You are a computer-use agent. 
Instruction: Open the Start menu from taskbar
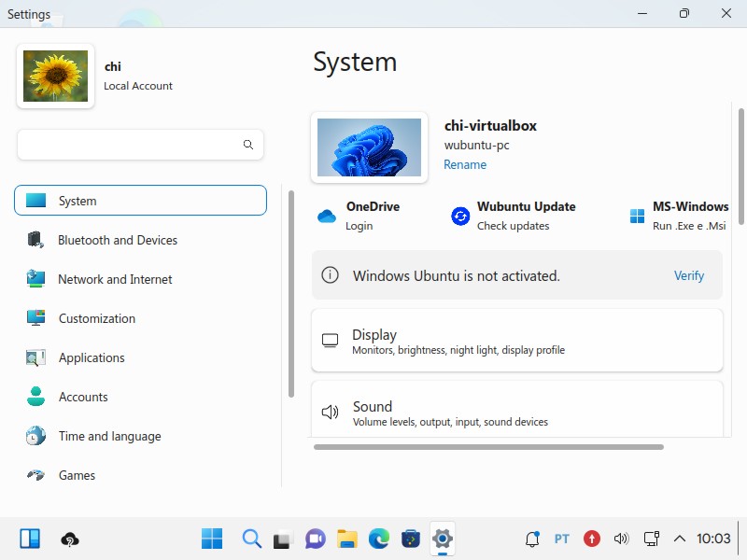coord(212,539)
